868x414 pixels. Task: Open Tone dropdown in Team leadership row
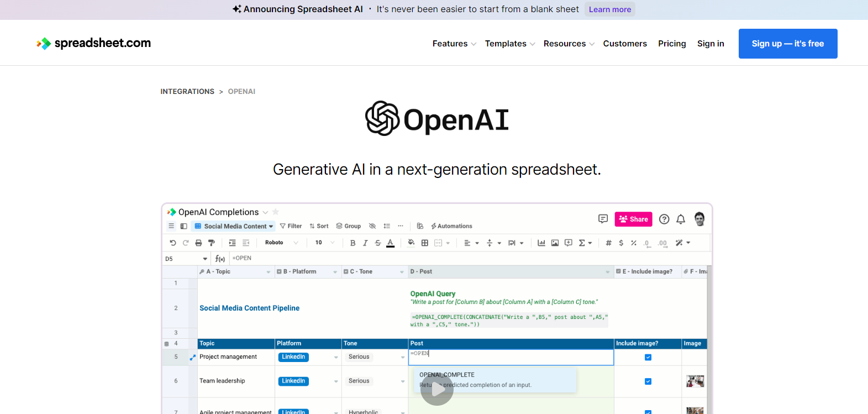pyautogui.click(x=403, y=381)
